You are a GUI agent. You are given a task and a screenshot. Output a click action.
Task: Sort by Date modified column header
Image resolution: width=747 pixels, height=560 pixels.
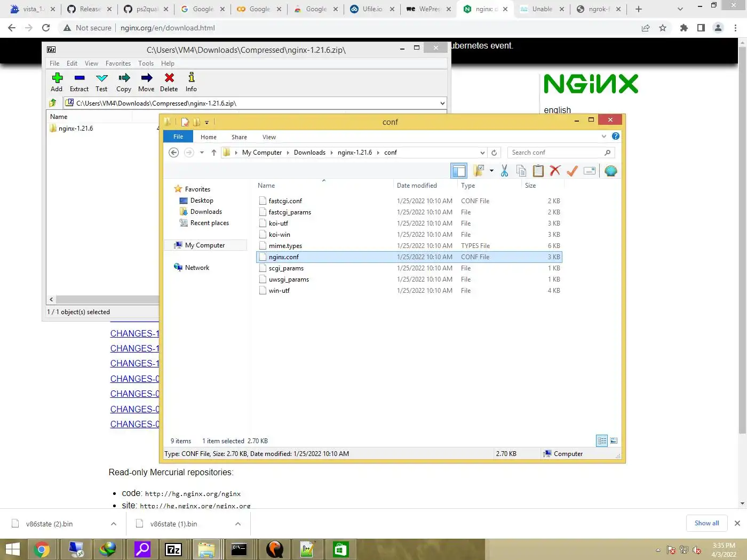417,186
